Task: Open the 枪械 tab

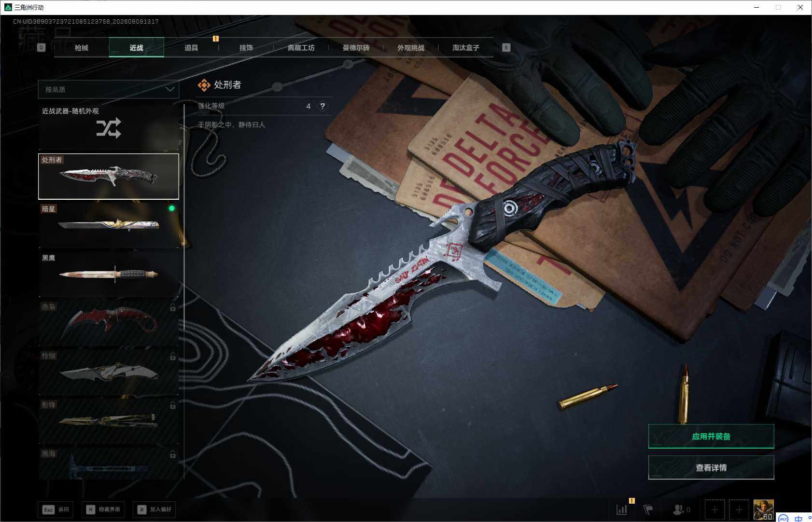Action: click(x=82, y=48)
